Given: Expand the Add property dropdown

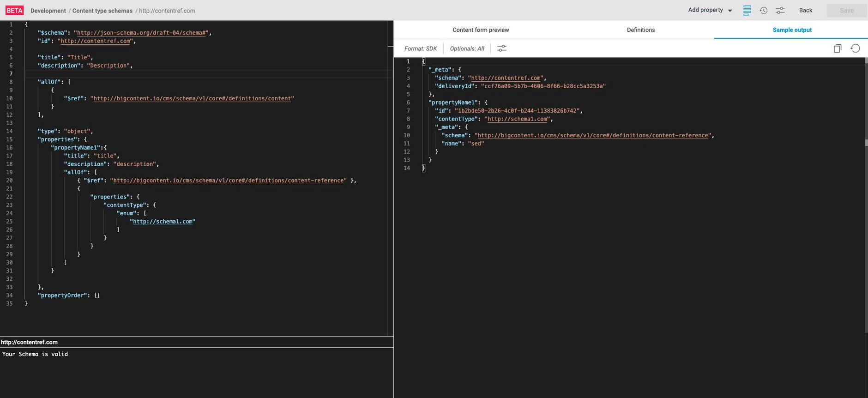Looking at the screenshot, I should point(710,10).
